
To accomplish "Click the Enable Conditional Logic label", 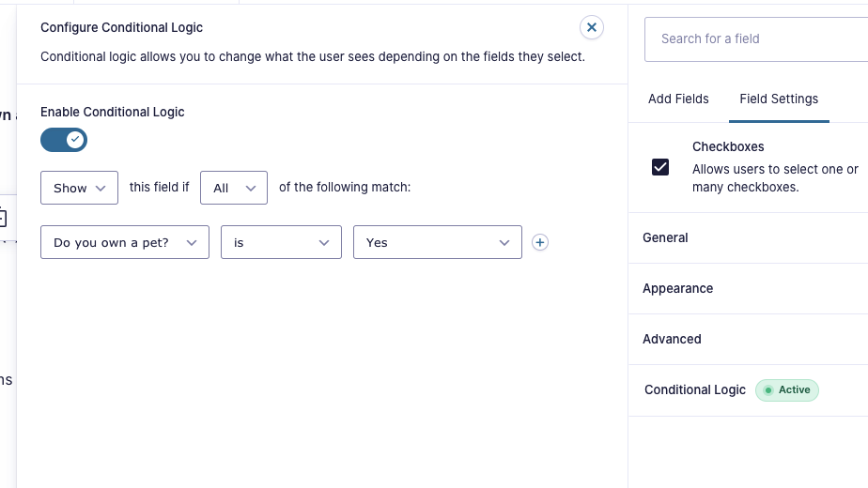I will tap(113, 112).
